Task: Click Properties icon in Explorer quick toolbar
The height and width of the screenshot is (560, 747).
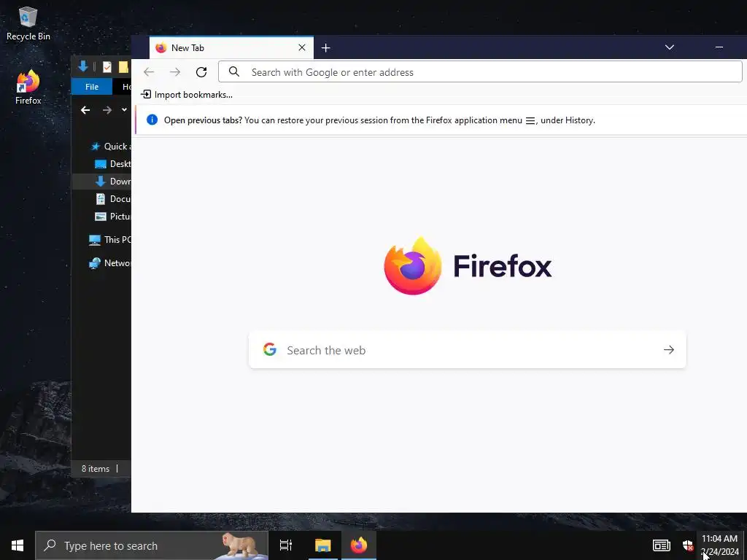Action: pos(107,67)
